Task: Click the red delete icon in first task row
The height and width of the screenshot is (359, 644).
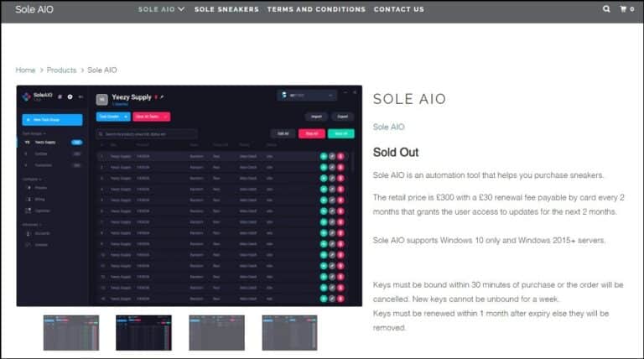Action: point(341,156)
